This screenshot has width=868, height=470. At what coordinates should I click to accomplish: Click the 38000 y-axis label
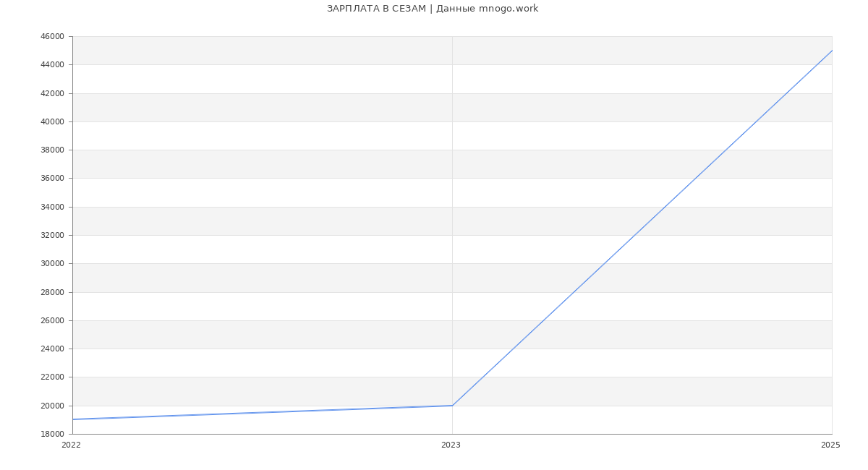(x=52, y=150)
